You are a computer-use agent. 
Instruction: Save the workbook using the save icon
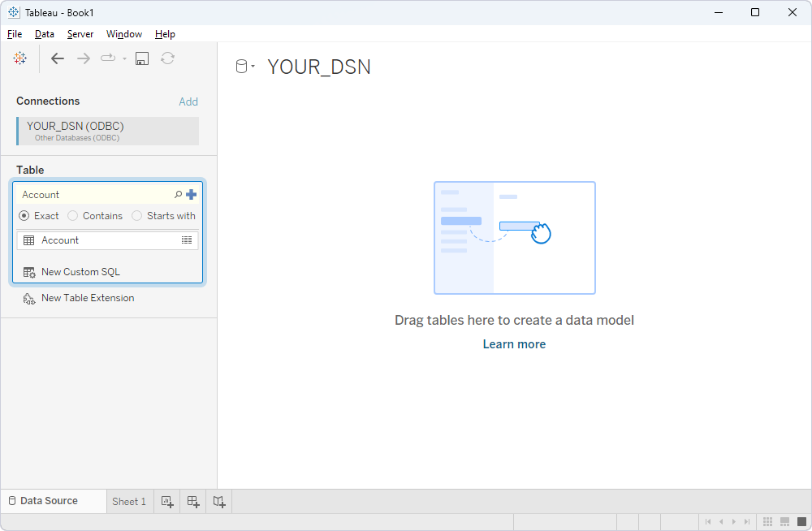(141, 58)
